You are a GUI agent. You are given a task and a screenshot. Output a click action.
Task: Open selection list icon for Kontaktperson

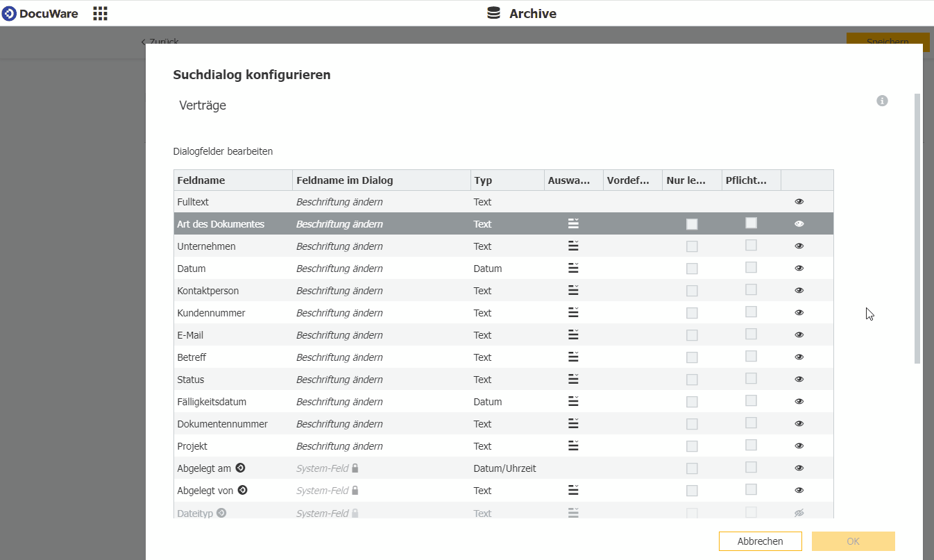573,290
